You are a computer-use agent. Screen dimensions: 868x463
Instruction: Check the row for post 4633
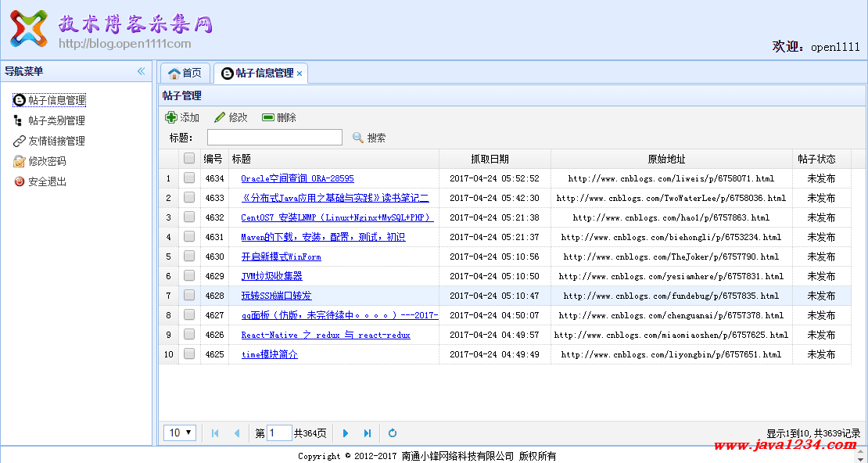(189, 197)
